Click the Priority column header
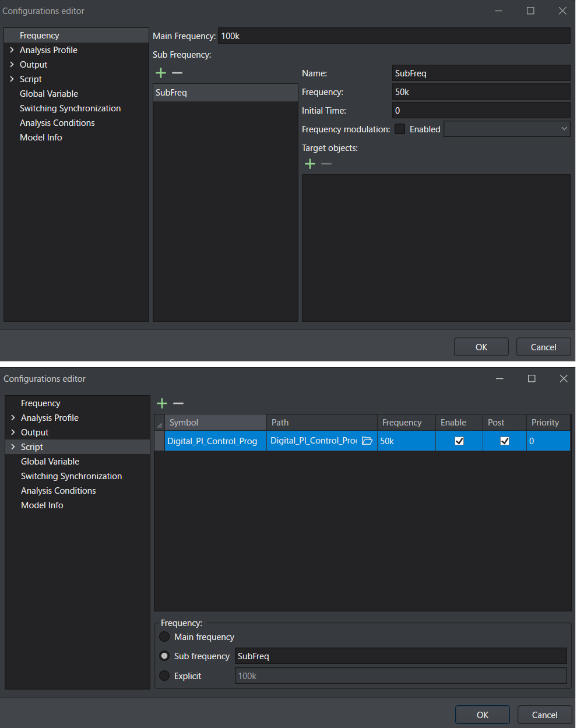 pos(548,423)
